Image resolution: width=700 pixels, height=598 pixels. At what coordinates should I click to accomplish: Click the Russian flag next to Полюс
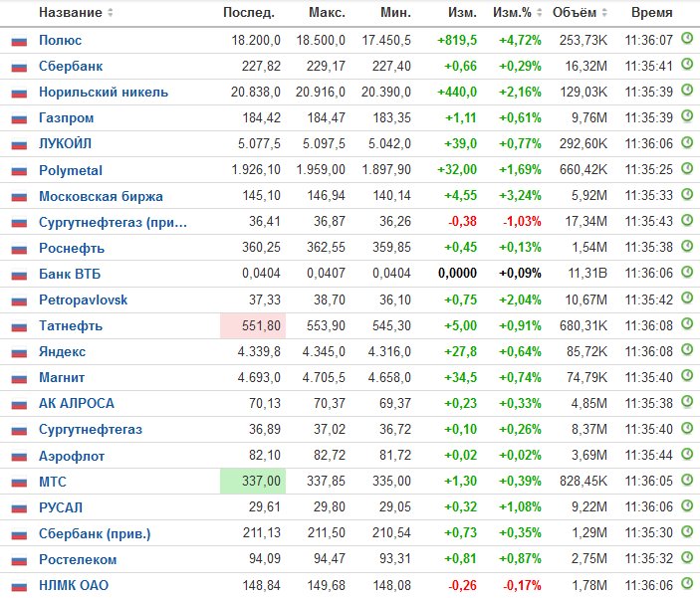click(x=19, y=42)
